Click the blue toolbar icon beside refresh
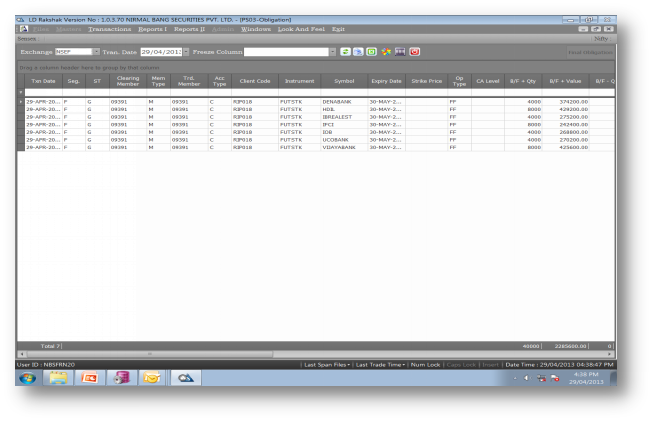This screenshot has width=654, height=424. click(358, 51)
